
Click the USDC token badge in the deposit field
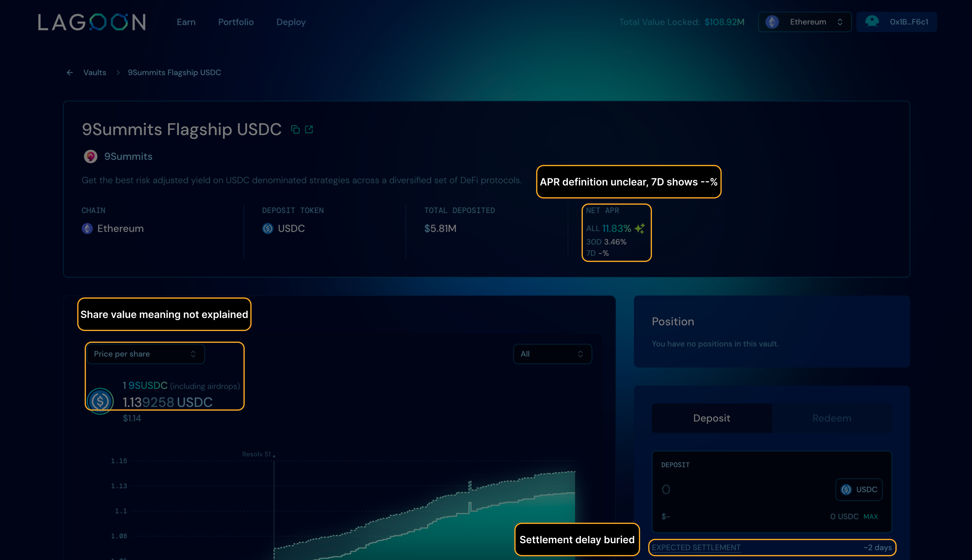(x=859, y=489)
